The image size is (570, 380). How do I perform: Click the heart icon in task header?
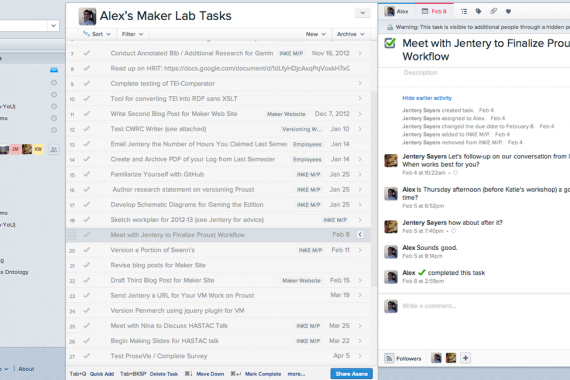coord(508,12)
